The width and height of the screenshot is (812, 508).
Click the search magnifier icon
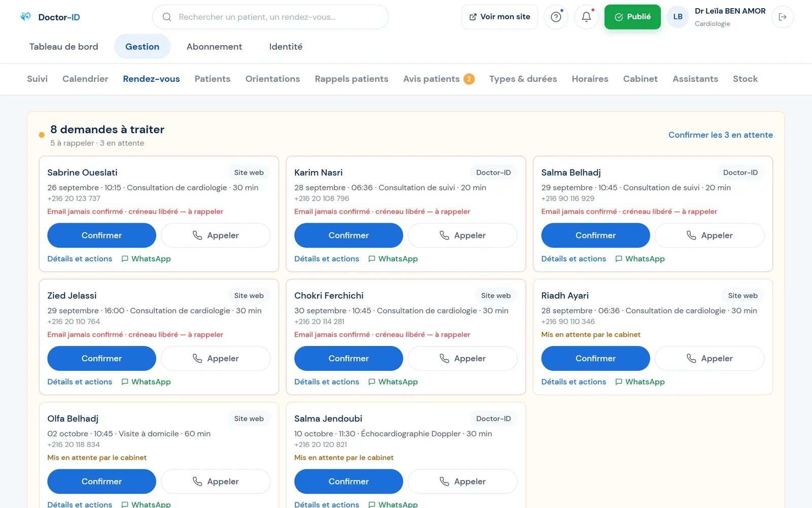[166, 17]
